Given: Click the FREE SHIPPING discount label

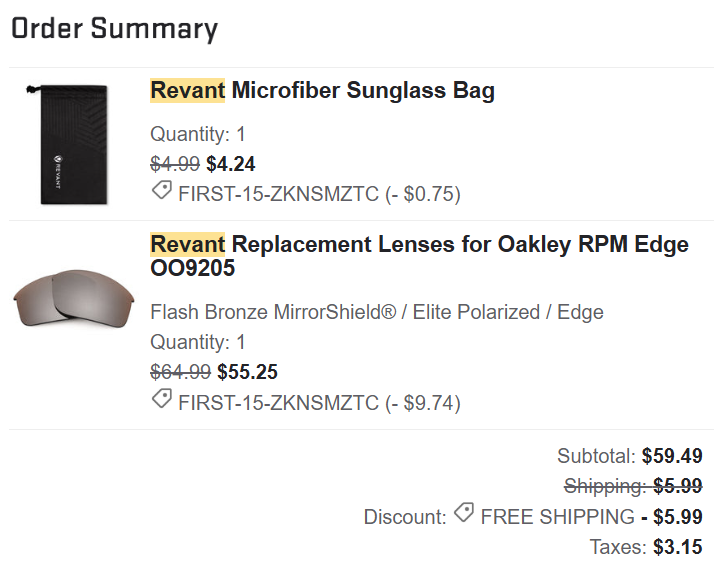Looking at the screenshot, I should (x=557, y=517).
